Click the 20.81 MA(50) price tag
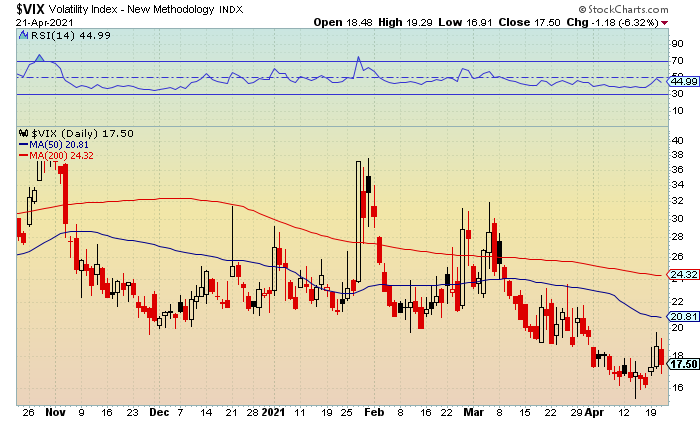Viewport: 700px width, 421px height. click(x=682, y=317)
